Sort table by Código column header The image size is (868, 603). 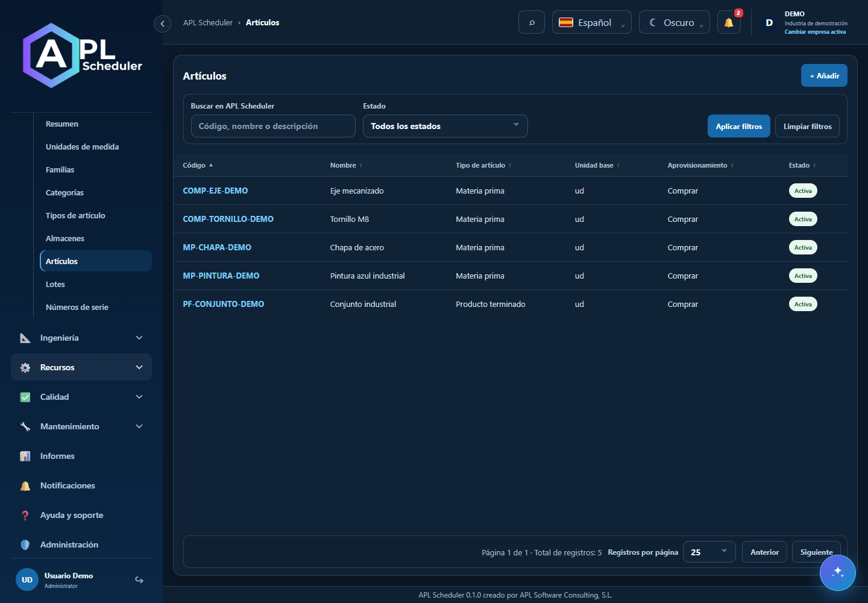point(198,165)
